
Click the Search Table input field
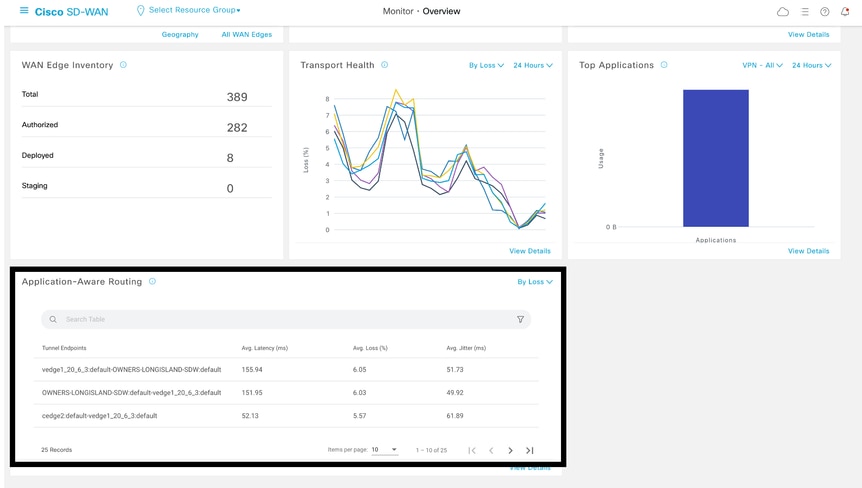point(286,319)
